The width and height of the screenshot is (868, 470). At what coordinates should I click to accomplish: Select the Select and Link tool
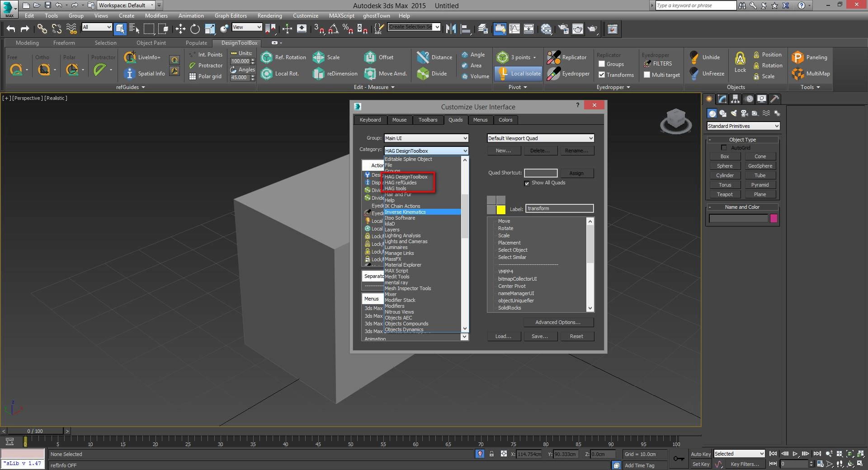click(42, 29)
